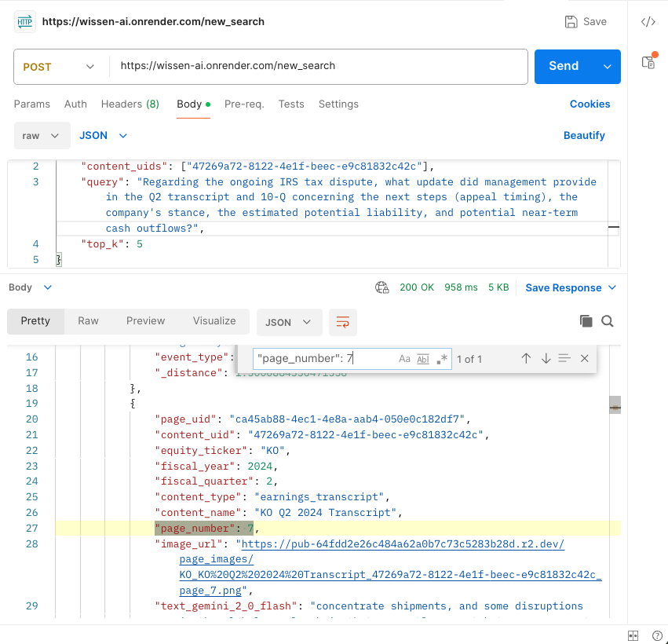Open the image_url link in response

tap(391, 567)
